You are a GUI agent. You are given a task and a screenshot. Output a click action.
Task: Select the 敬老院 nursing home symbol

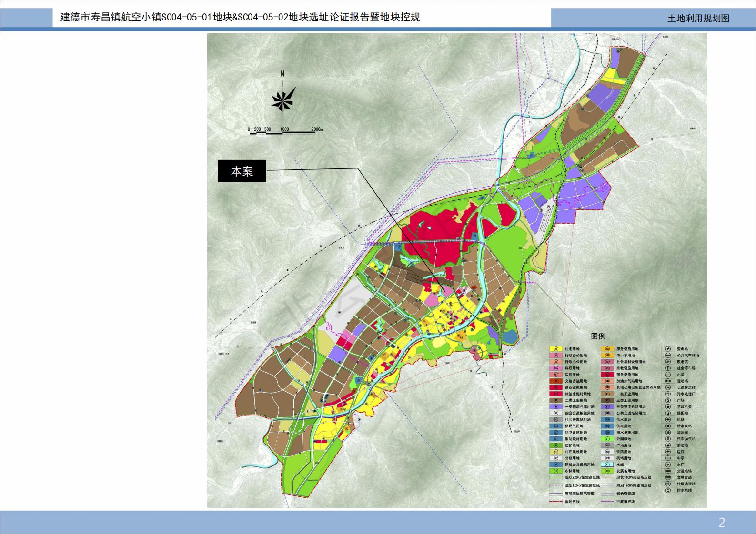pos(668,362)
